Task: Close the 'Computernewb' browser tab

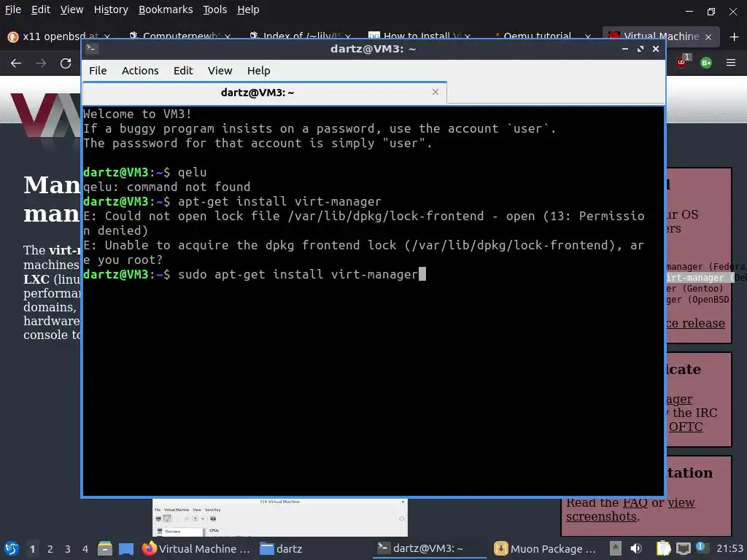Action: point(228,36)
